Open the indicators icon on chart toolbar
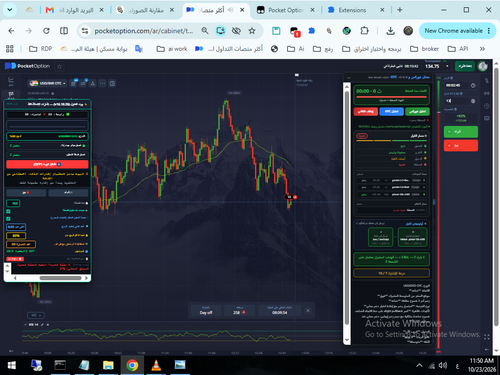 point(83,83)
